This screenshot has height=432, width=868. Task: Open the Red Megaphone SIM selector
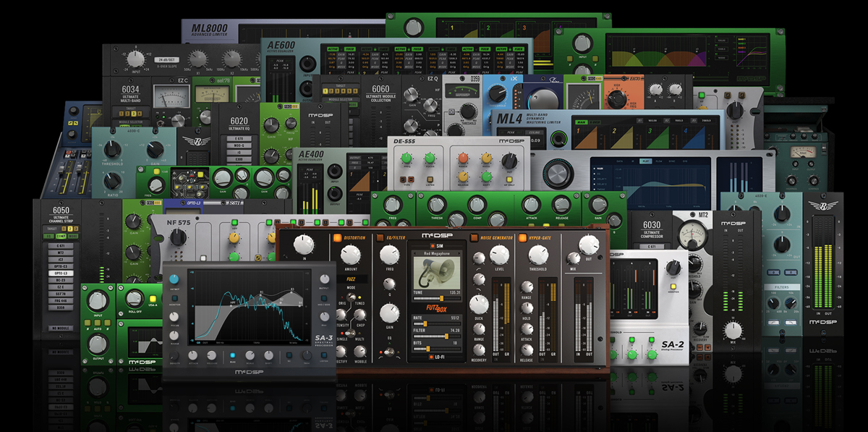point(435,254)
